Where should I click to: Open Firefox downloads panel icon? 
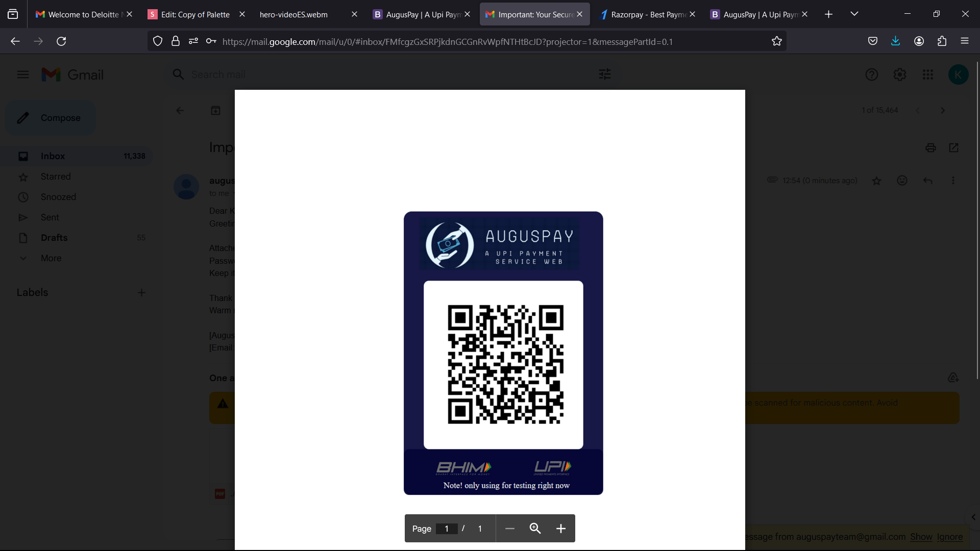(895, 41)
